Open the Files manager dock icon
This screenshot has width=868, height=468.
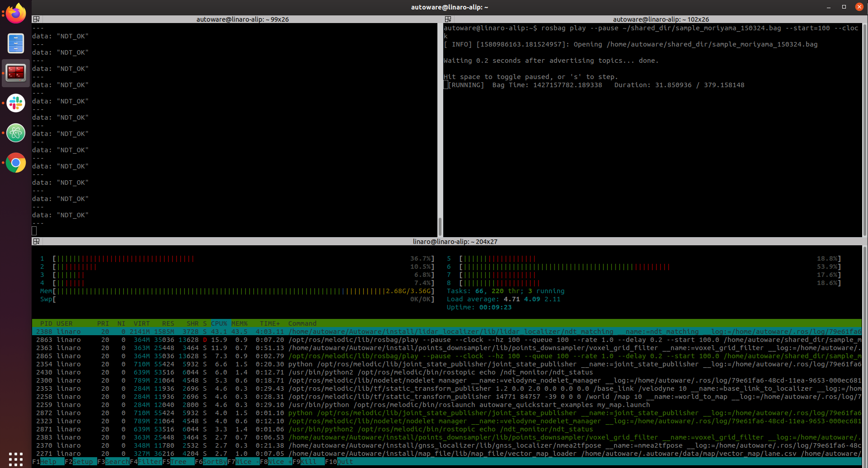(16, 43)
